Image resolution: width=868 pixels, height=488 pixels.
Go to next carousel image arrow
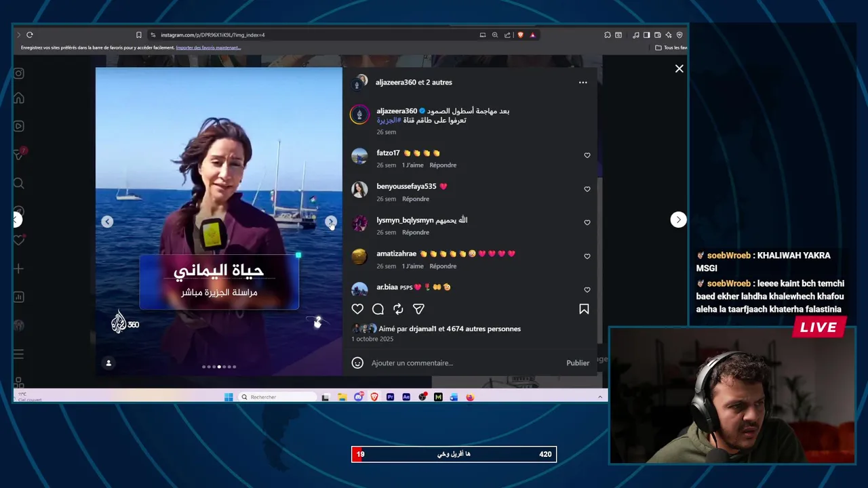(x=330, y=222)
